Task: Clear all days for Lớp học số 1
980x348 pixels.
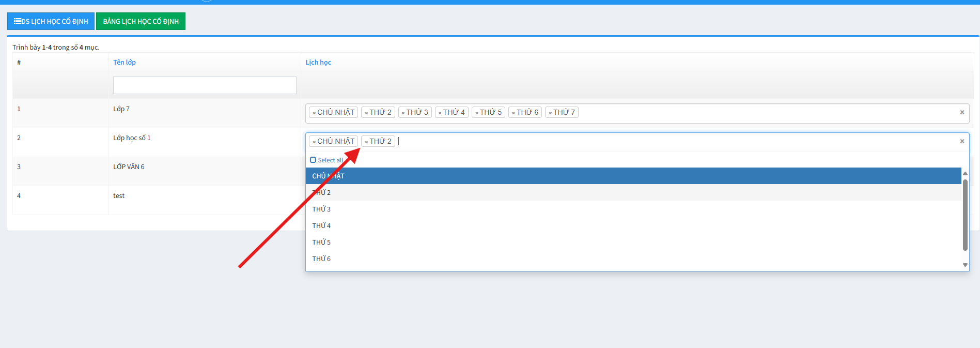Action: pyautogui.click(x=962, y=141)
